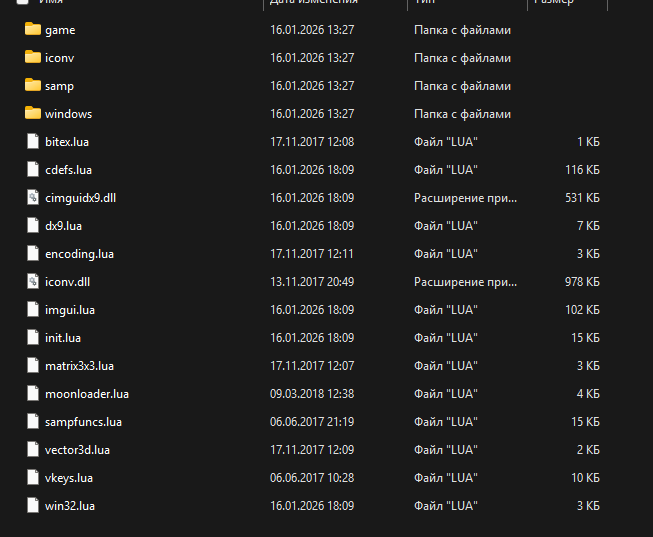The width and height of the screenshot is (653, 537).
Task: Toggle the select-all checkbox in header
Action: pyautogui.click(x=22, y=3)
